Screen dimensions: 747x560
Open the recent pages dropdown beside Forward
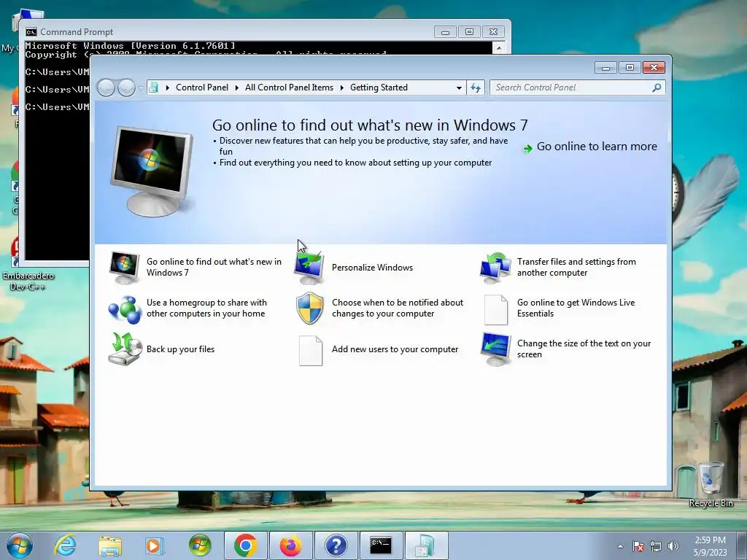click(x=141, y=87)
